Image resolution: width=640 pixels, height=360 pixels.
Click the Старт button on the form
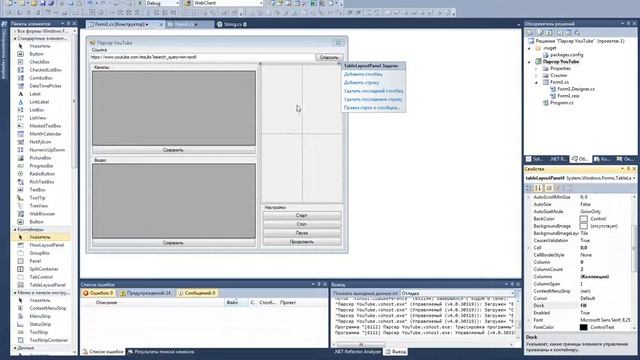(302, 215)
